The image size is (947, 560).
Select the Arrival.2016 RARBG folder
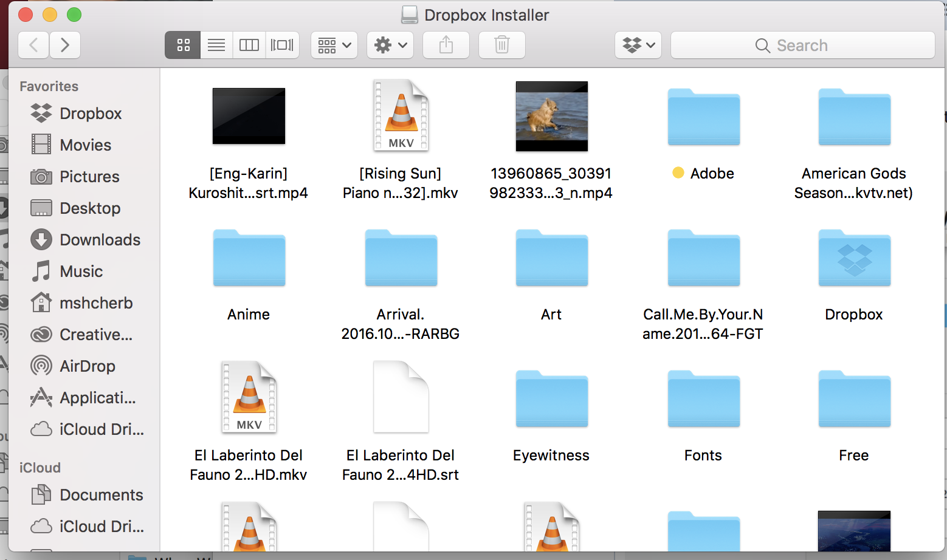coord(401,258)
